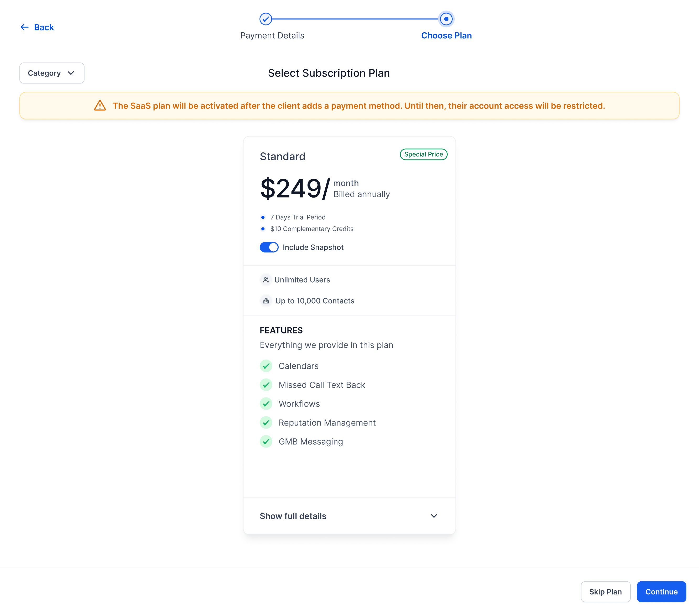This screenshot has height=616, width=699.
Task: Click the Skip Plan button
Action: click(605, 592)
